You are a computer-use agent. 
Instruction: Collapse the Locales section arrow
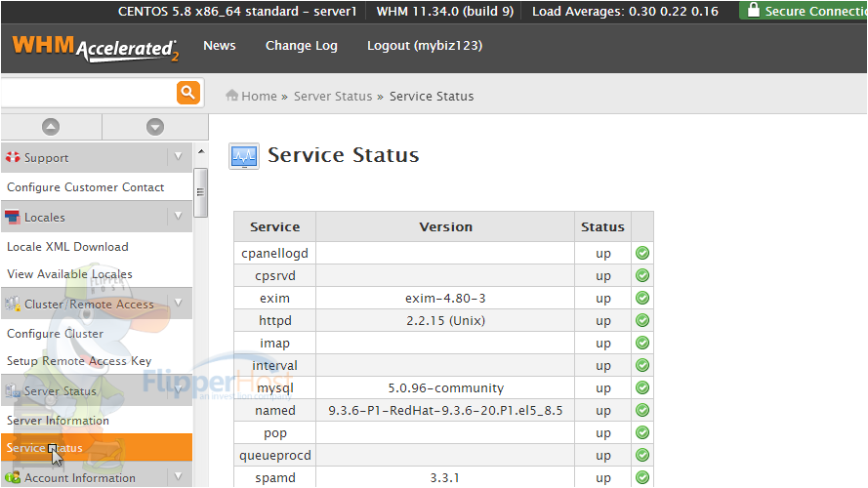(x=179, y=217)
